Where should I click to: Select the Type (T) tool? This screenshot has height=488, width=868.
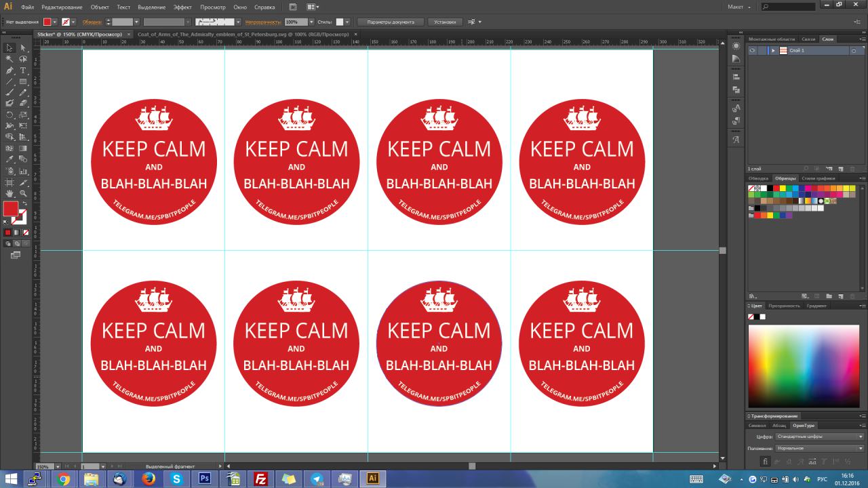tap(22, 70)
